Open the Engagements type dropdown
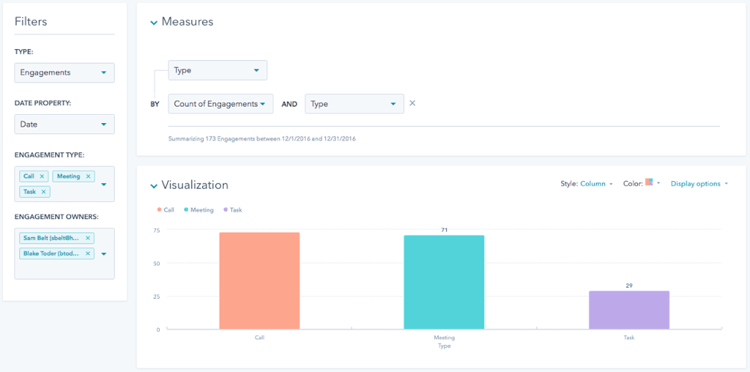 [65, 73]
